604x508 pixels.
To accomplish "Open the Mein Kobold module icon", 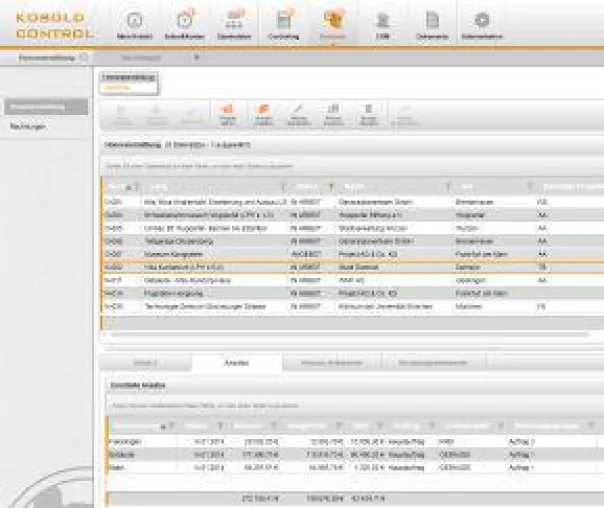I will click(x=135, y=21).
